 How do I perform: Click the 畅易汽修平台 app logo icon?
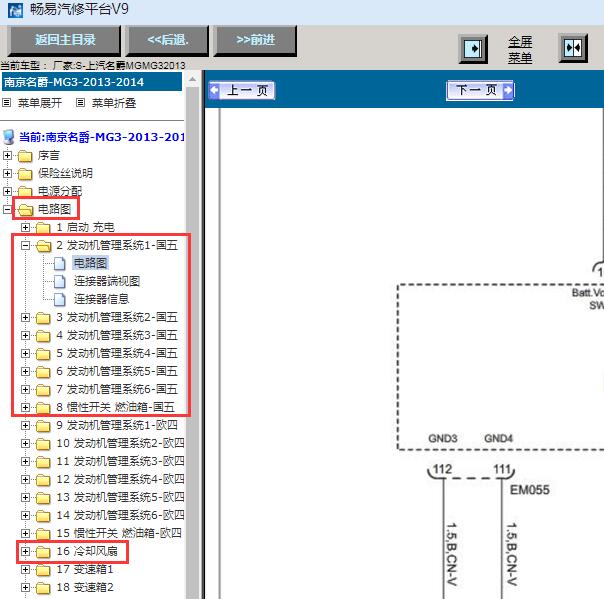[x=15, y=10]
